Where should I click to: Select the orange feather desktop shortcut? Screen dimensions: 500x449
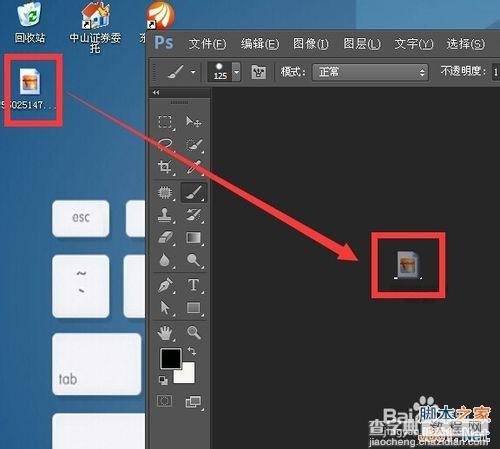[161, 15]
